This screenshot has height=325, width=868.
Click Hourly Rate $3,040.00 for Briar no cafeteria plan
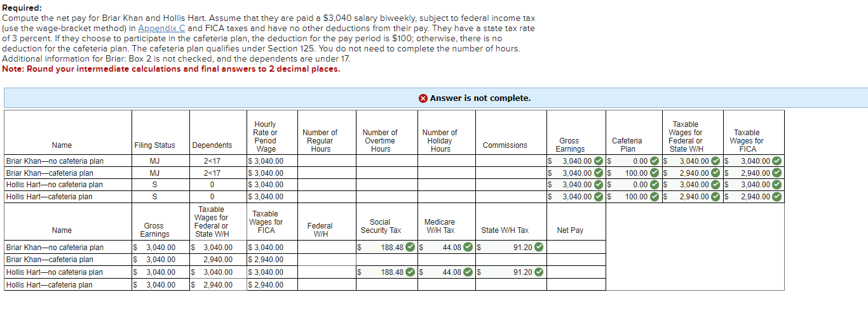265,161
